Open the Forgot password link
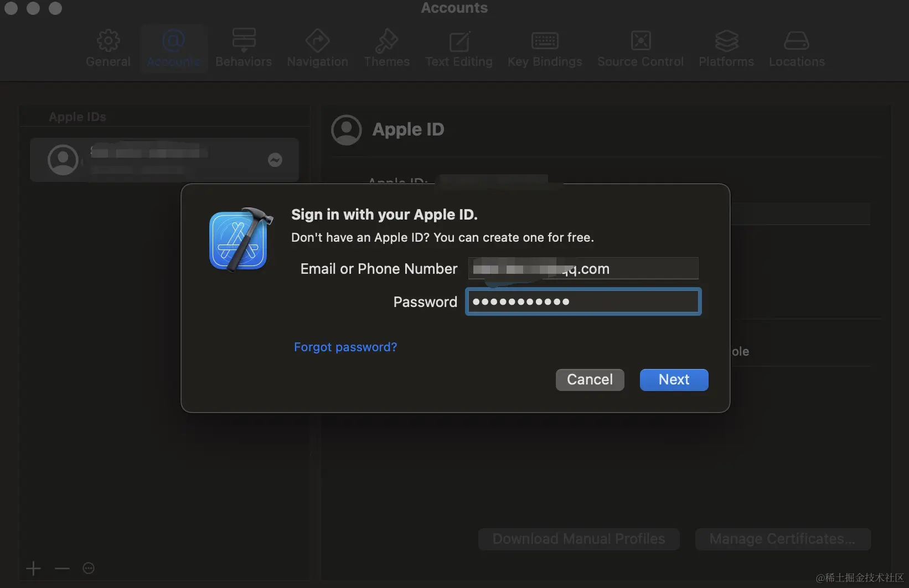The width and height of the screenshot is (909, 588). tap(345, 347)
